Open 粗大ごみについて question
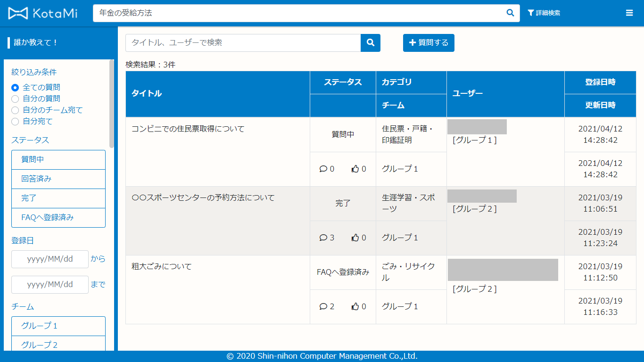 point(162,266)
